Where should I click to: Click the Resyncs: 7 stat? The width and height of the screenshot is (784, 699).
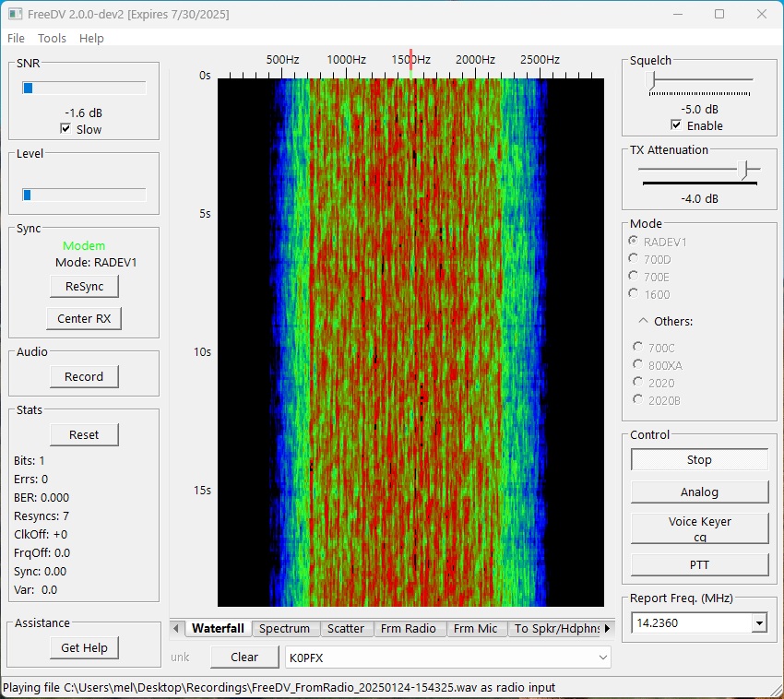click(x=42, y=516)
